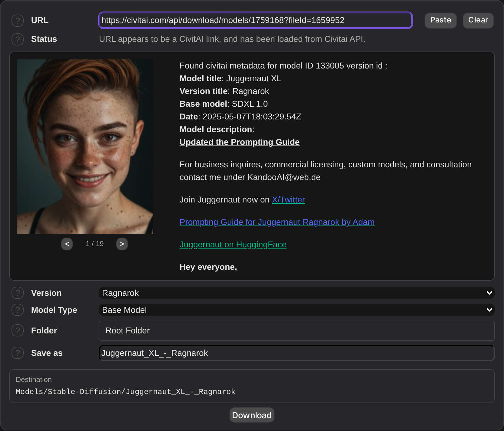Open the help icon beside Model Type
This screenshot has width=504, height=431.
coord(18,310)
